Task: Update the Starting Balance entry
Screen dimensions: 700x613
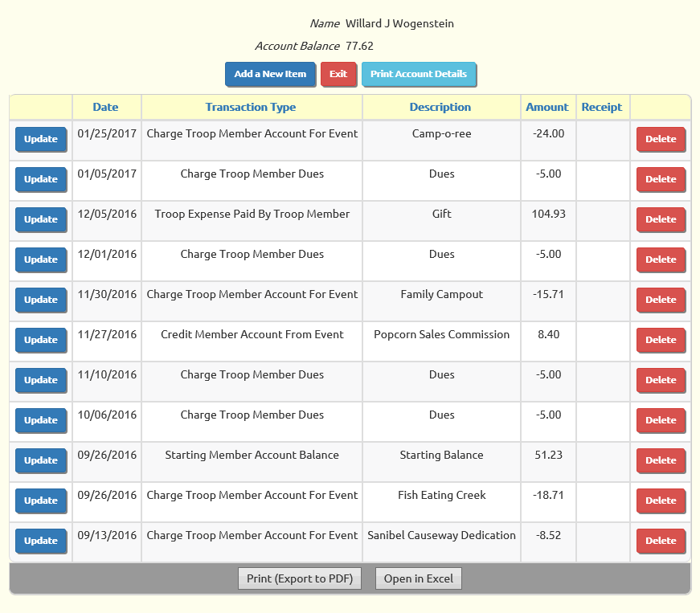Action: (41, 460)
